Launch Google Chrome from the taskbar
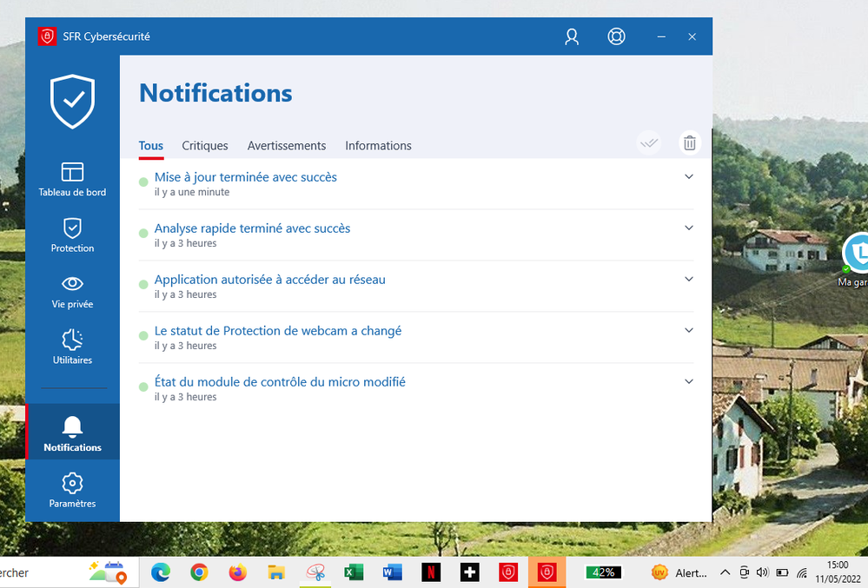This screenshot has height=588, width=868. pyautogui.click(x=199, y=572)
